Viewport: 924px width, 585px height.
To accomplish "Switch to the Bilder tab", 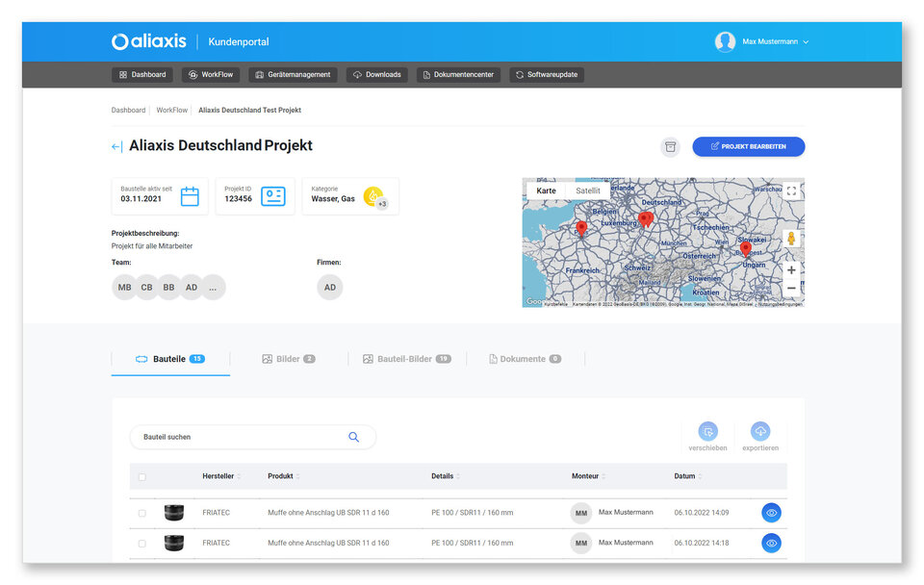I will coord(289,359).
